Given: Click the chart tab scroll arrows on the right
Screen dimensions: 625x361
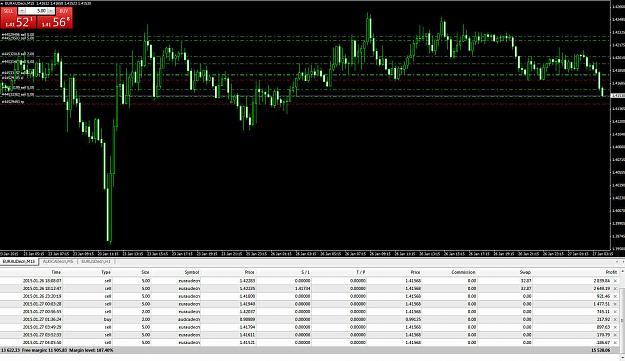Looking at the screenshot, I should 620,262.
